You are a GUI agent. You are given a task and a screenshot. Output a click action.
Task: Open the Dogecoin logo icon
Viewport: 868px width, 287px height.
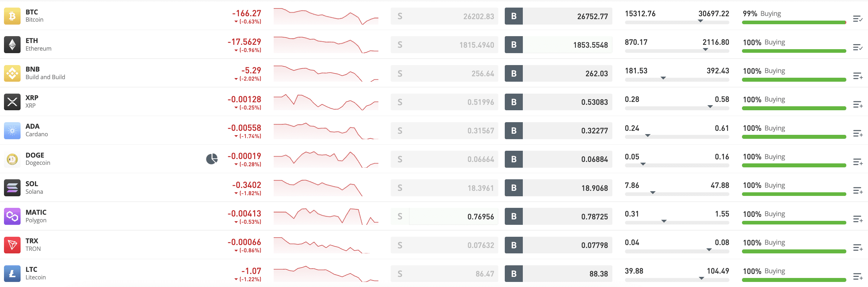[x=12, y=159]
